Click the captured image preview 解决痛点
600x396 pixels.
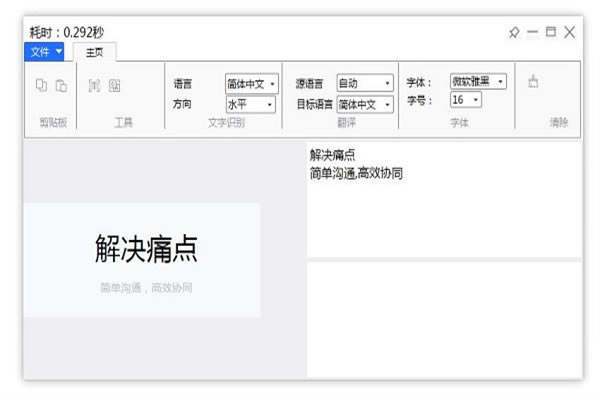142,260
